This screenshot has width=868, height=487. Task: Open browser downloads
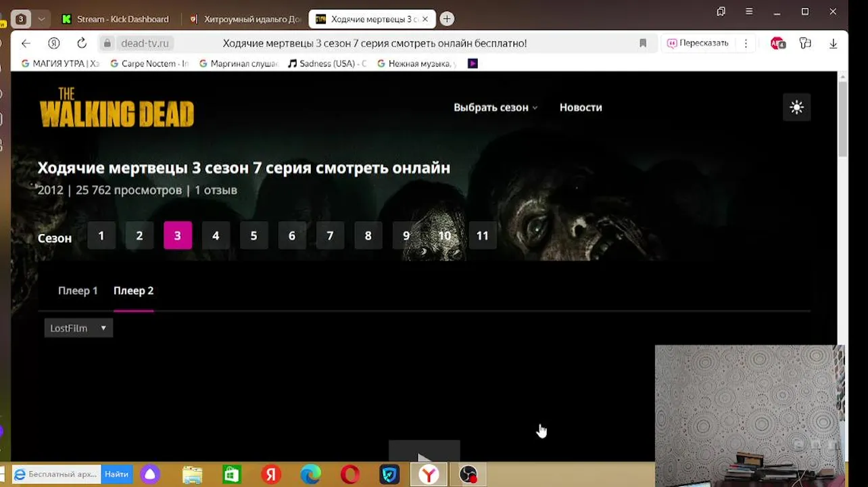pyautogui.click(x=833, y=43)
